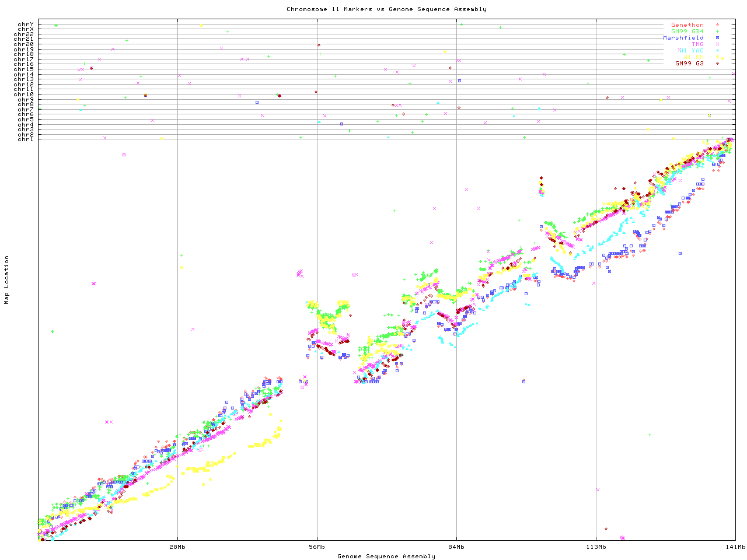Click the WI YAC cyan triangle symbol
The width and height of the screenshot is (747, 560).
[717, 51]
